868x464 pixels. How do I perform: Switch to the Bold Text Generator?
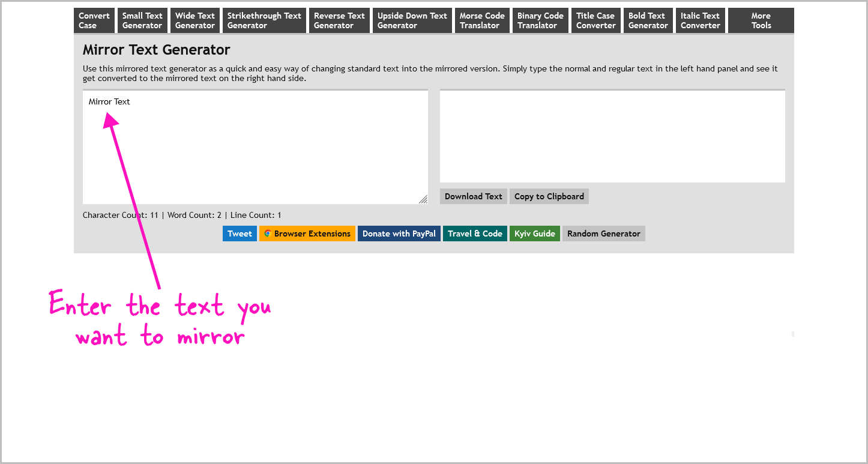click(648, 20)
